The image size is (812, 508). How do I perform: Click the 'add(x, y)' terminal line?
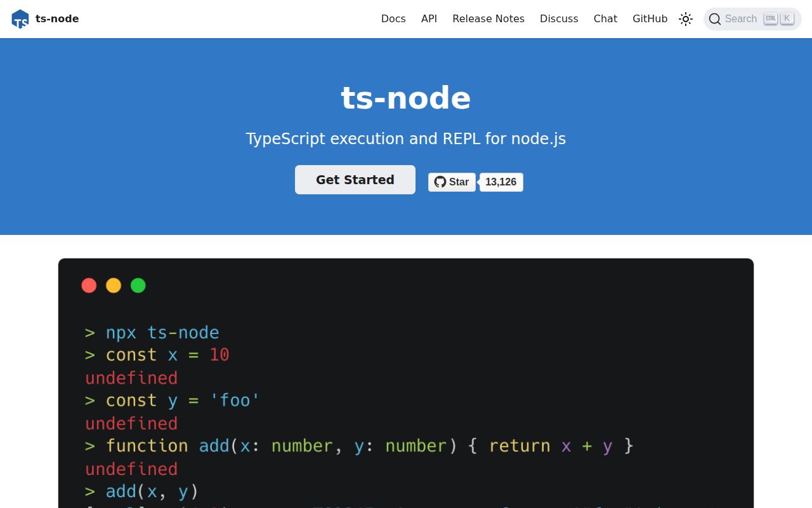coord(142,491)
